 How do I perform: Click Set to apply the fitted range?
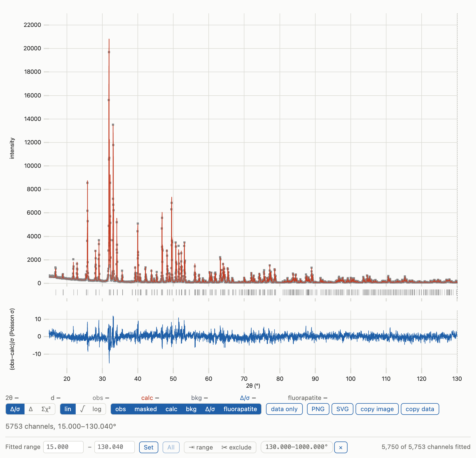coord(148,447)
